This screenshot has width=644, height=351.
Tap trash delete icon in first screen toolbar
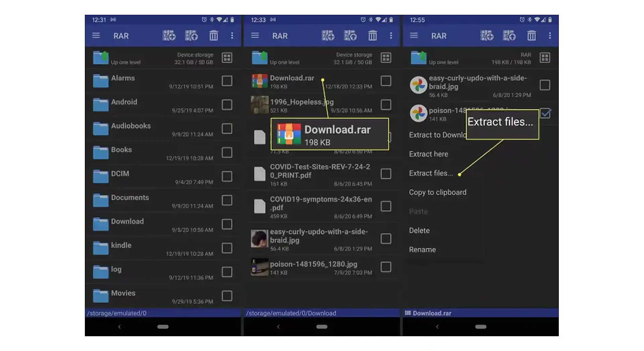[x=214, y=35]
